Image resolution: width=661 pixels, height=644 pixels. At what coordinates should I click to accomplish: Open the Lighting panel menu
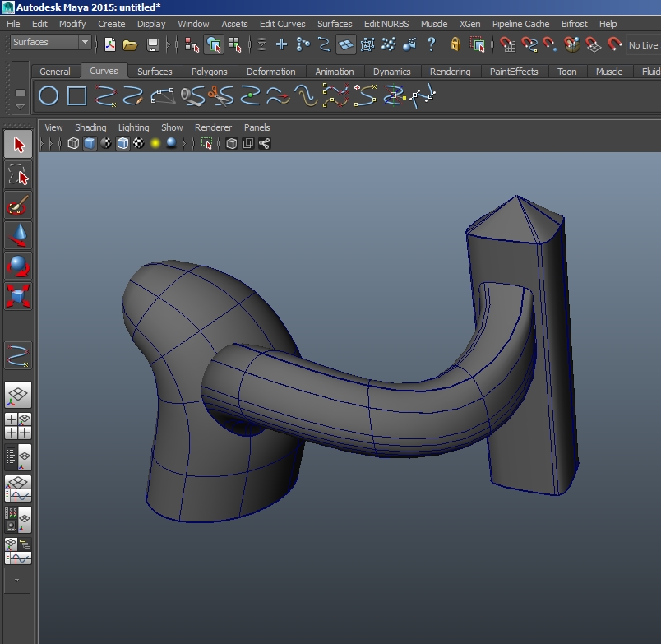point(134,127)
